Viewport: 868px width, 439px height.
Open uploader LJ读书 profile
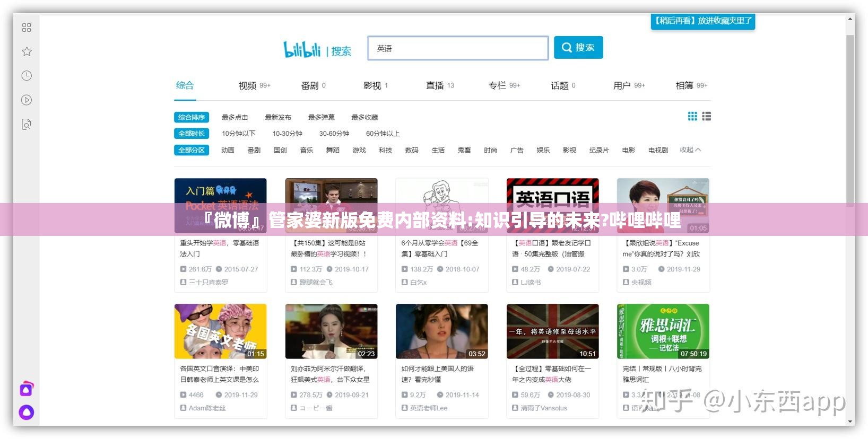tap(531, 283)
